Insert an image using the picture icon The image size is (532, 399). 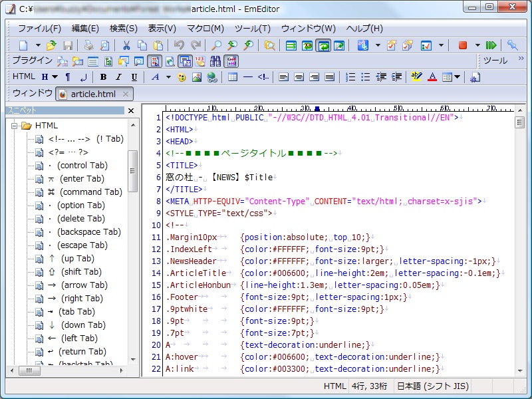(196, 77)
